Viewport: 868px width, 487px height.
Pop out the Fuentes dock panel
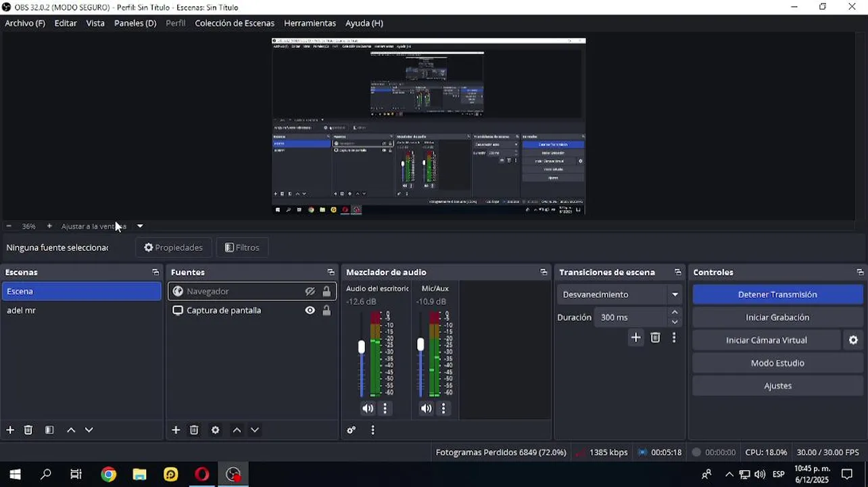click(331, 272)
